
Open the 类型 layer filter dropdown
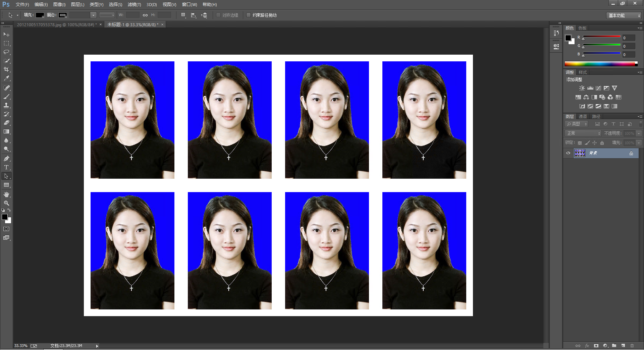577,124
